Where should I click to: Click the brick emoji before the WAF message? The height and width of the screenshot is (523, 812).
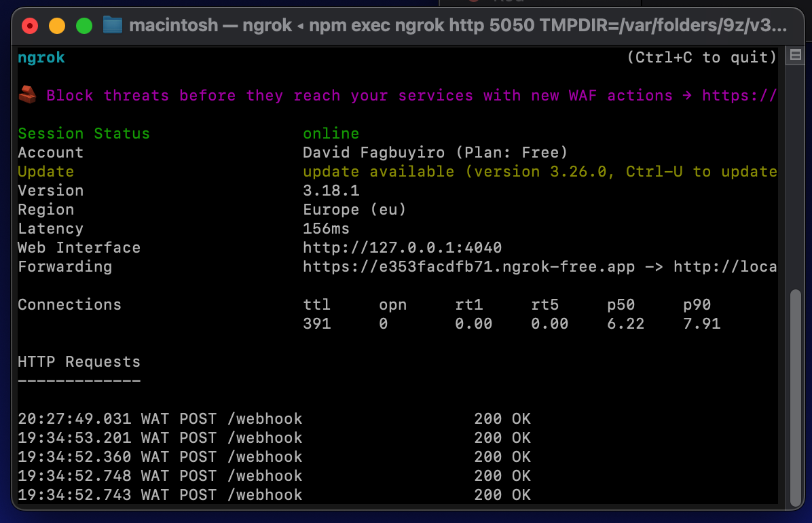click(x=27, y=95)
